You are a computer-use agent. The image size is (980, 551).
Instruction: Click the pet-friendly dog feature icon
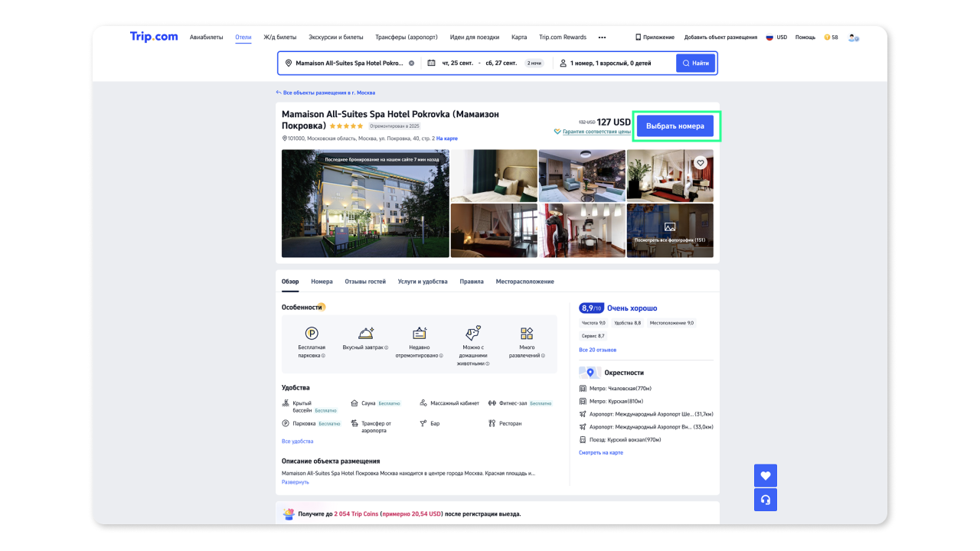[473, 333]
